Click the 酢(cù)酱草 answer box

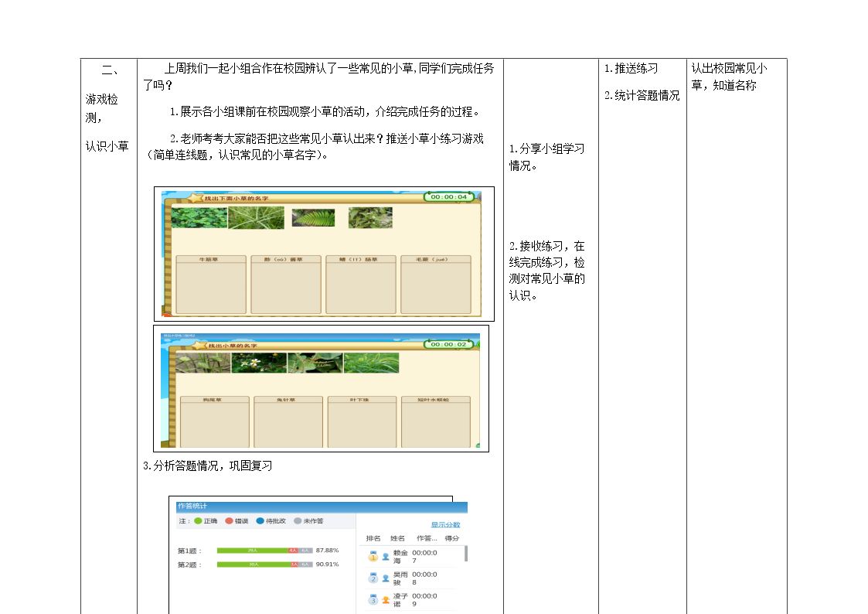click(286, 285)
